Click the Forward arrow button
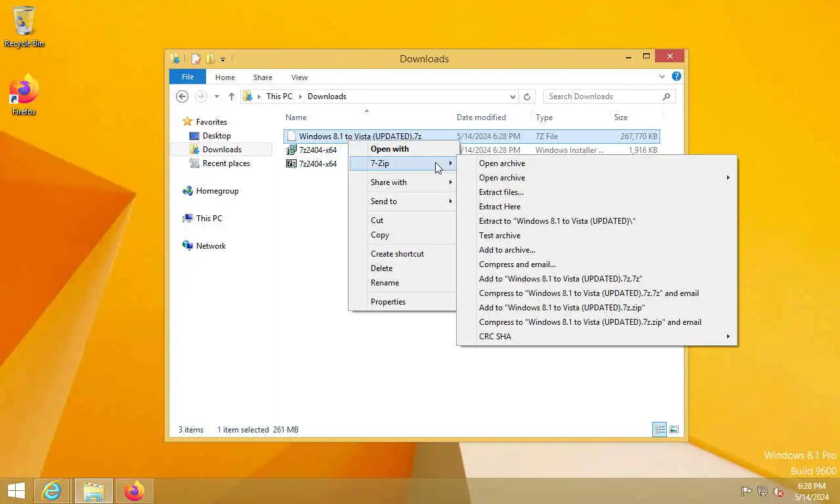The image size is (840, 504). (201, 96)
